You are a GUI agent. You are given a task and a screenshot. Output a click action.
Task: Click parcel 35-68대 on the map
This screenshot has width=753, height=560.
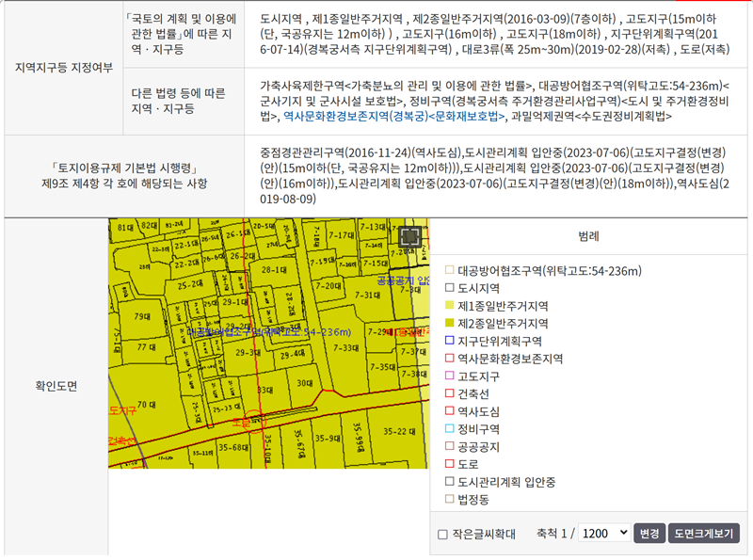233,448
